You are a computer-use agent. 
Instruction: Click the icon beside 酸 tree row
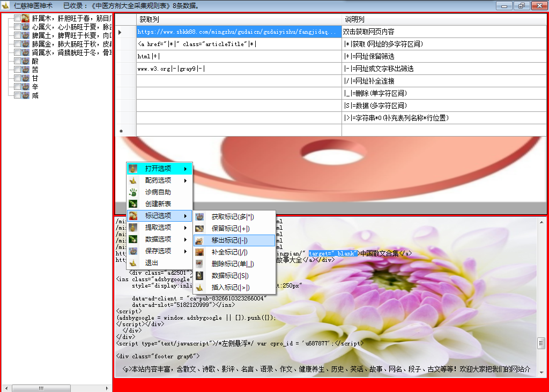26,61
